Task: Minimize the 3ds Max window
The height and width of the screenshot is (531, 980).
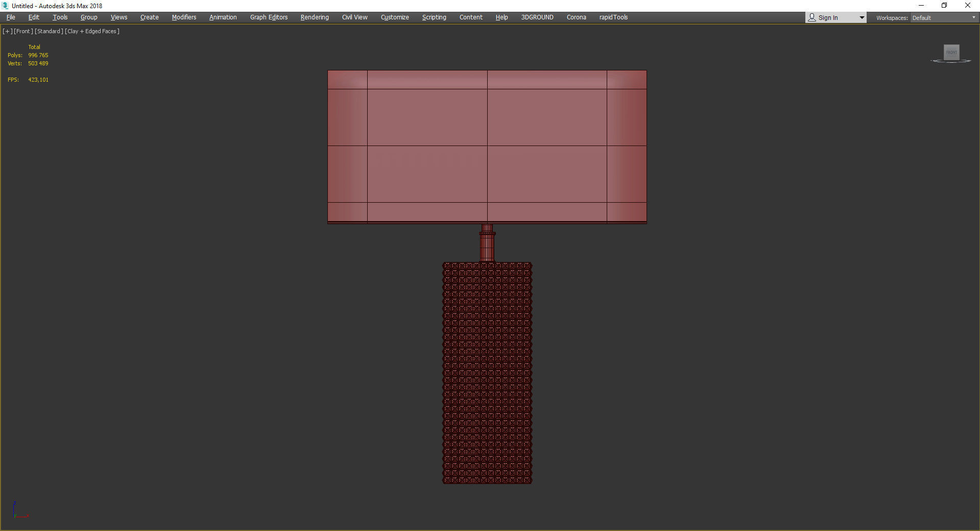Action: point(921,6)
